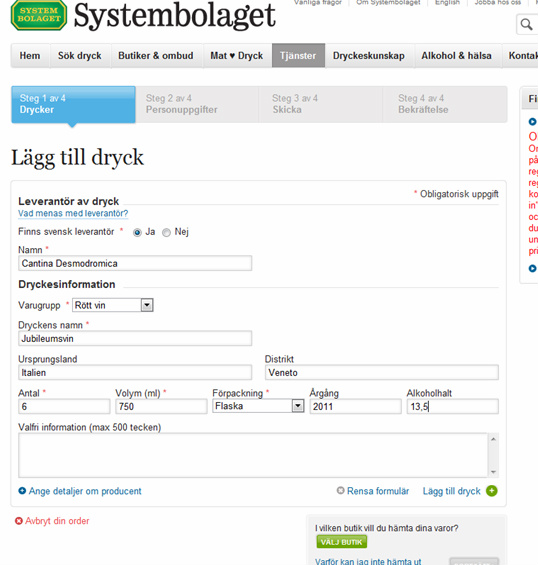Open the Butiker & ombud menu tab
The height and width of the screenshot is (565, 538).
[x=156, y=55]
